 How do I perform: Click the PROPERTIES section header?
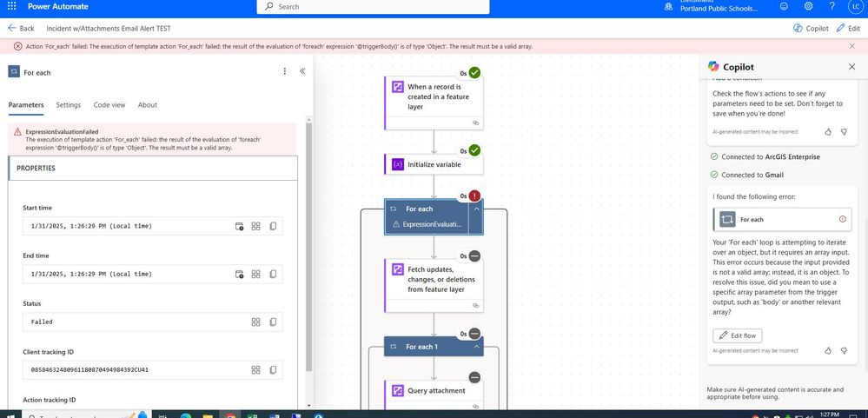click(153, 168)
